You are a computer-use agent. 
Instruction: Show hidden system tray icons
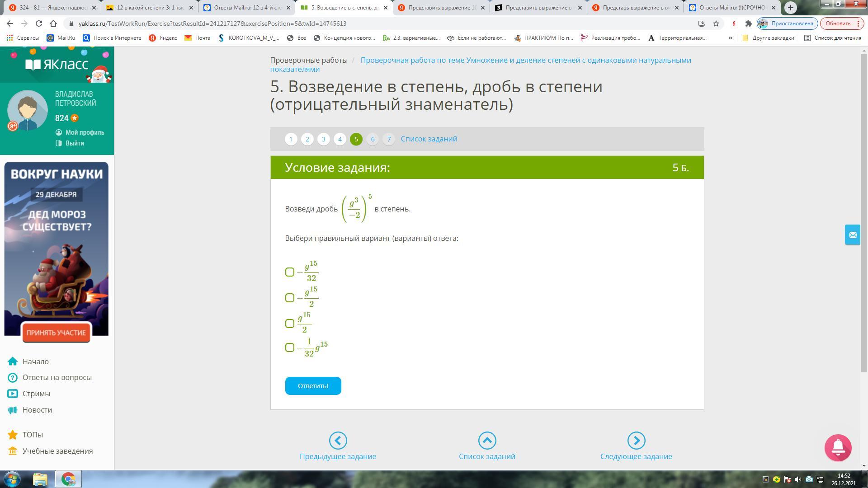tap(765, 479)
